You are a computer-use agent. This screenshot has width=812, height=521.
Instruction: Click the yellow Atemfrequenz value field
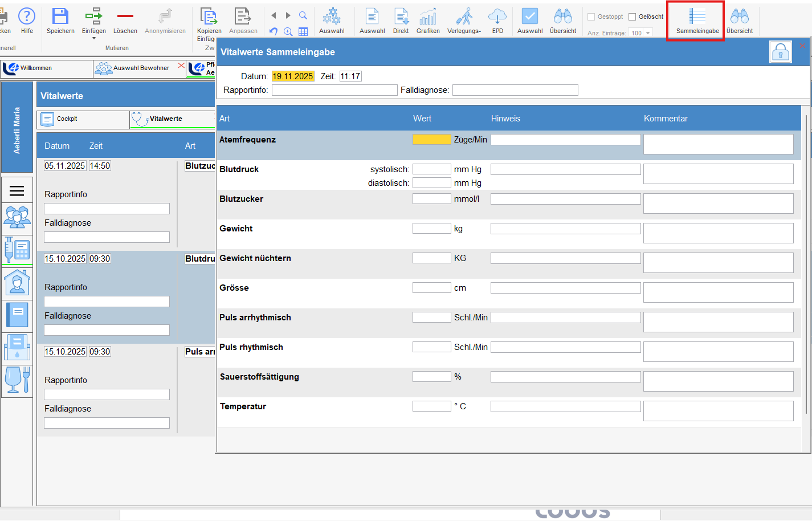click(x=431, y=140)
